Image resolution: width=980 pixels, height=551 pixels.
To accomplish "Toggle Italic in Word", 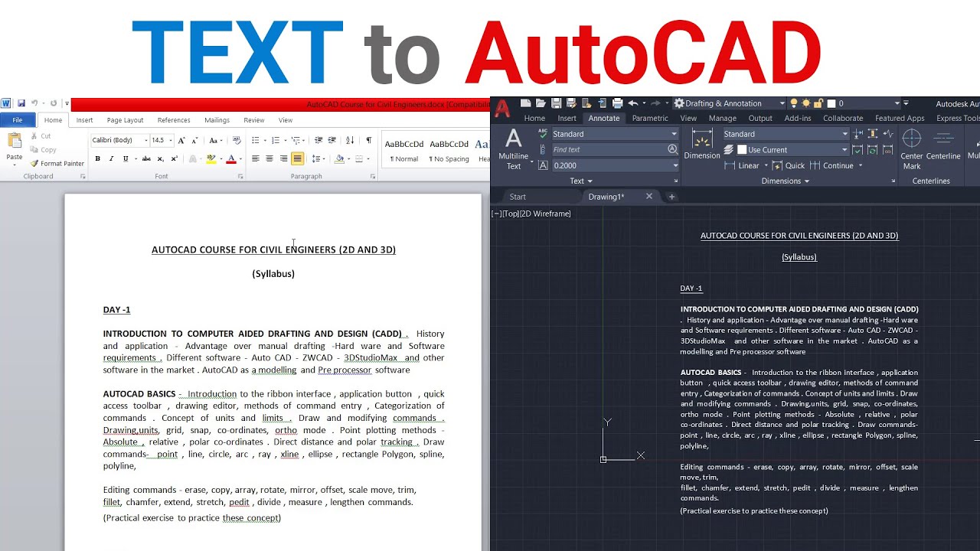I will [x=111, y=158].
